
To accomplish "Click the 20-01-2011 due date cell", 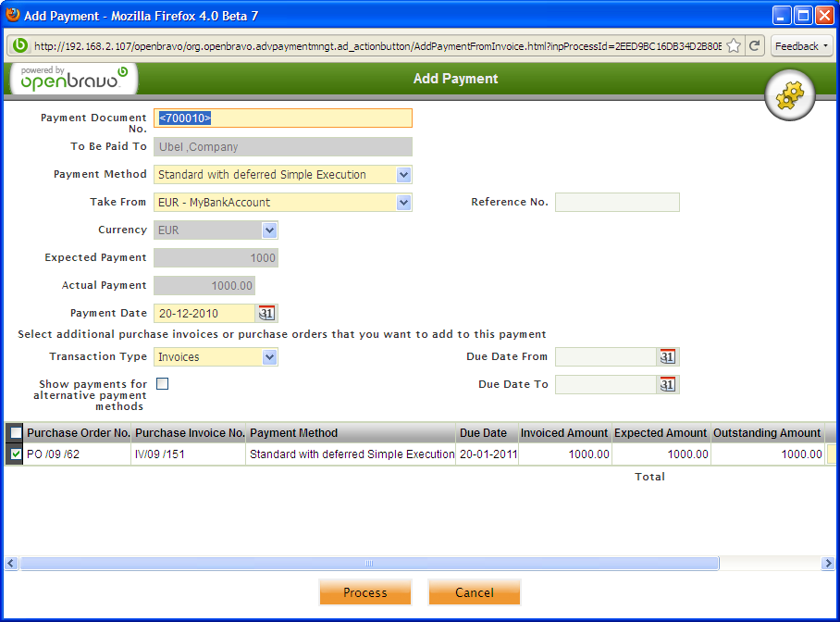I will (x=488, y=454).
